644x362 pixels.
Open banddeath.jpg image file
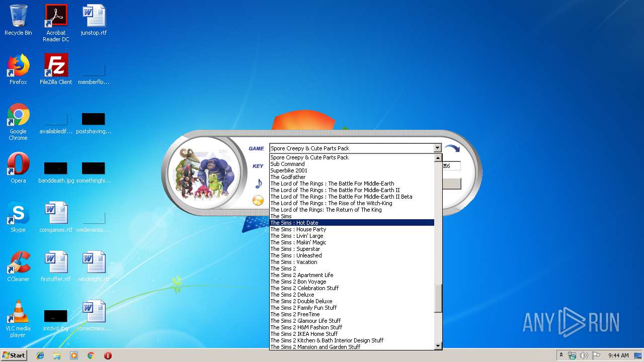[56, 172]
